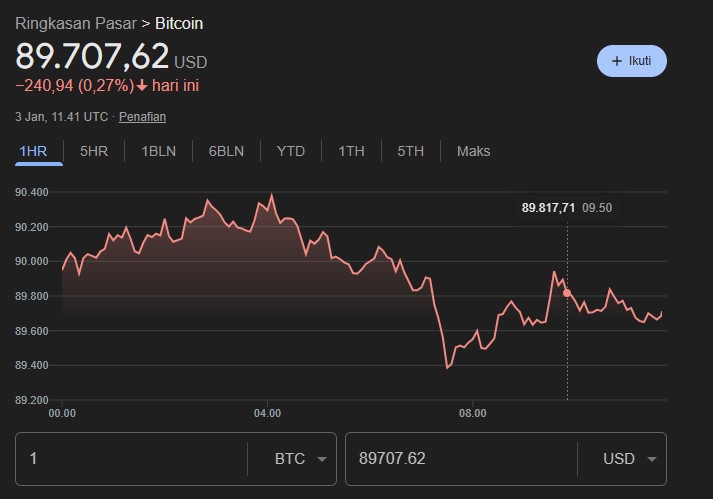
Task: Show the Maks range chart
Action: pyautogui.click(x=473, y=151)
